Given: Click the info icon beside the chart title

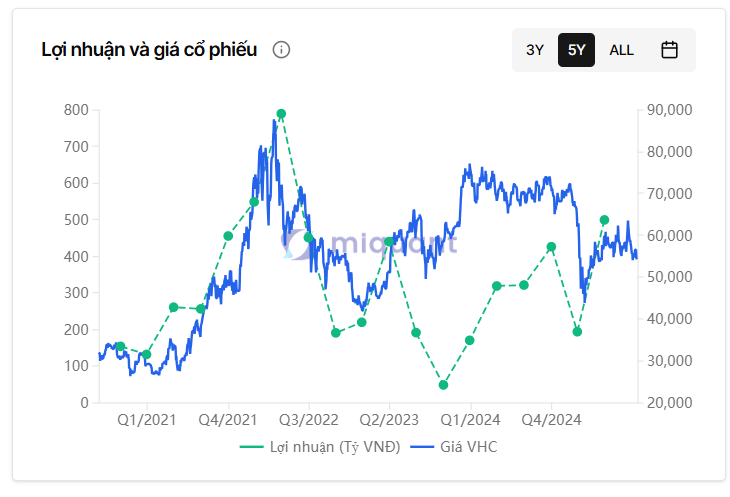Looking at the screenshot, I should (281, 50).
